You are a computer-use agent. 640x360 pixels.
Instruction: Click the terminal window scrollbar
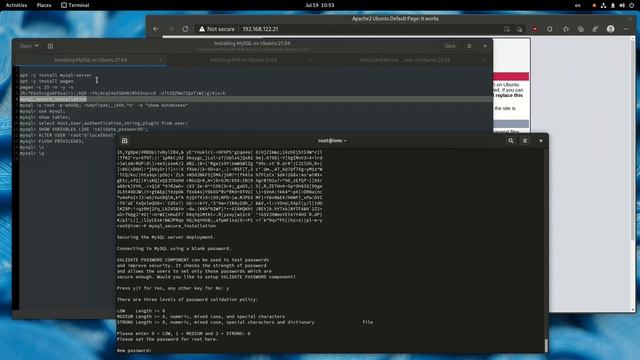tap(546, 345)
